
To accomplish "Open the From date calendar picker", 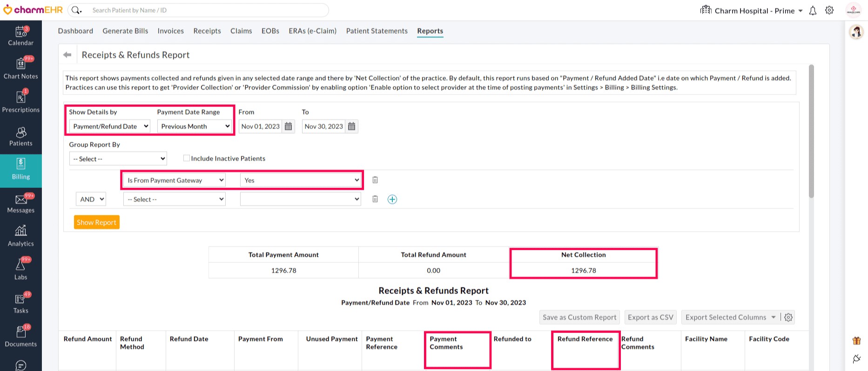I will click(289, 126).
